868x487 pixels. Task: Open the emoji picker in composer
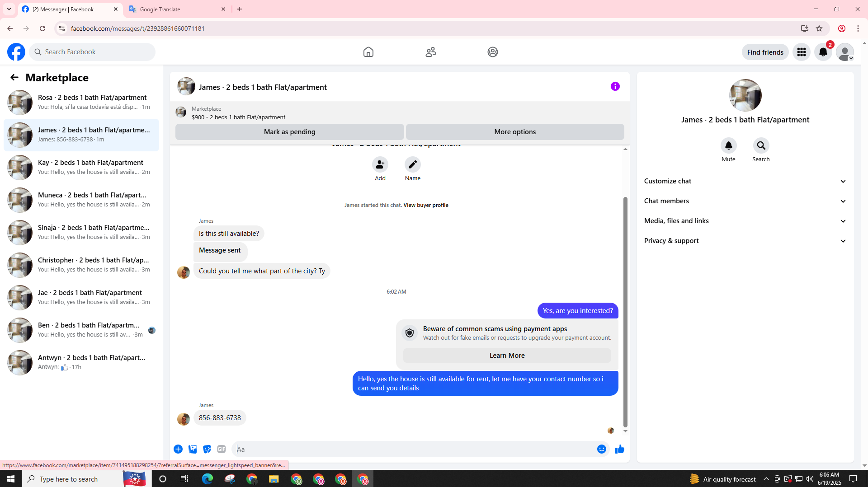click(x=602, y=449)
